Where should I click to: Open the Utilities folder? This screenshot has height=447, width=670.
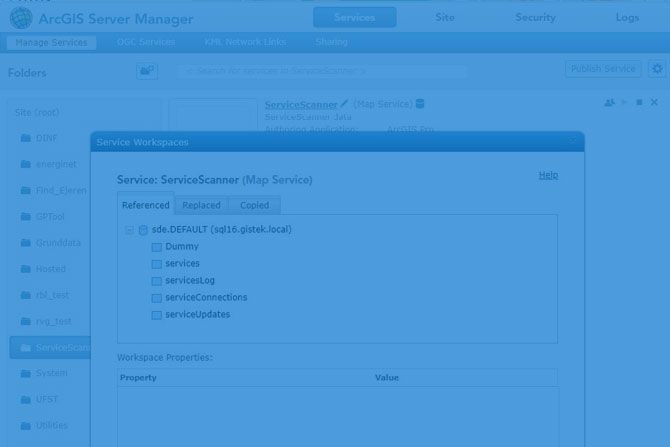coord(52,426)
